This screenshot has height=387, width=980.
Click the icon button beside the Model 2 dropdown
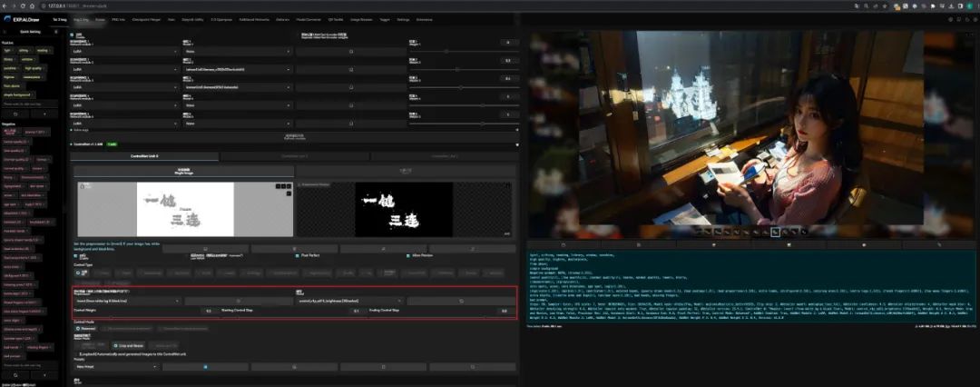(350, 70)
